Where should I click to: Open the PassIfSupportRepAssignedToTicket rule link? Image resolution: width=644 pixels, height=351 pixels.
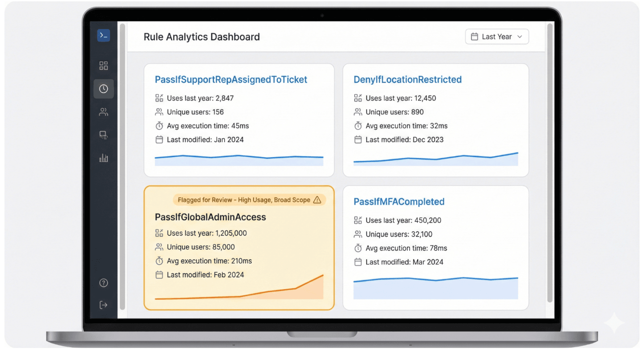click(231, 80)
